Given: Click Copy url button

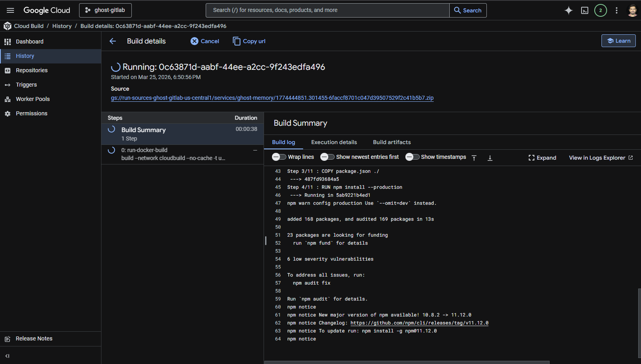Looking at the screenshot, I should pyautogui.click(x=249, y=41).
